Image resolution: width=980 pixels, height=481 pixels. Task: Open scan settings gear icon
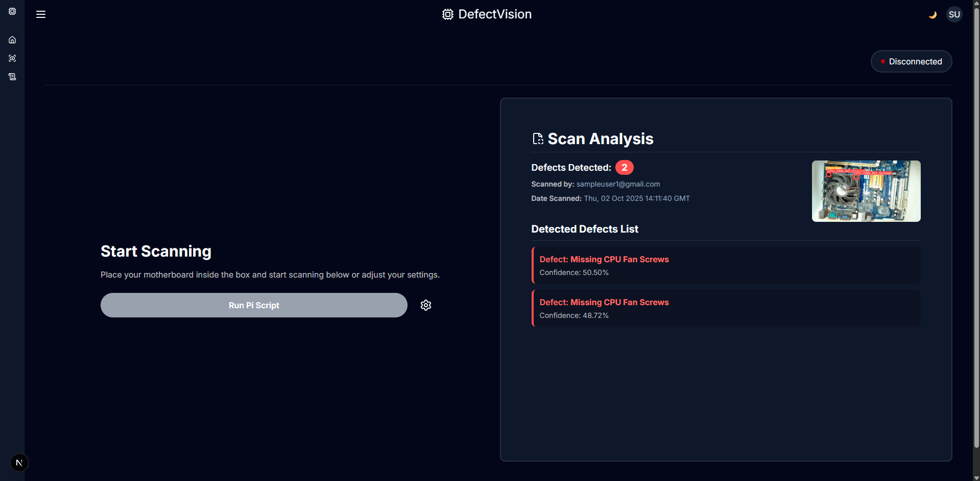(x=426, y=305)
